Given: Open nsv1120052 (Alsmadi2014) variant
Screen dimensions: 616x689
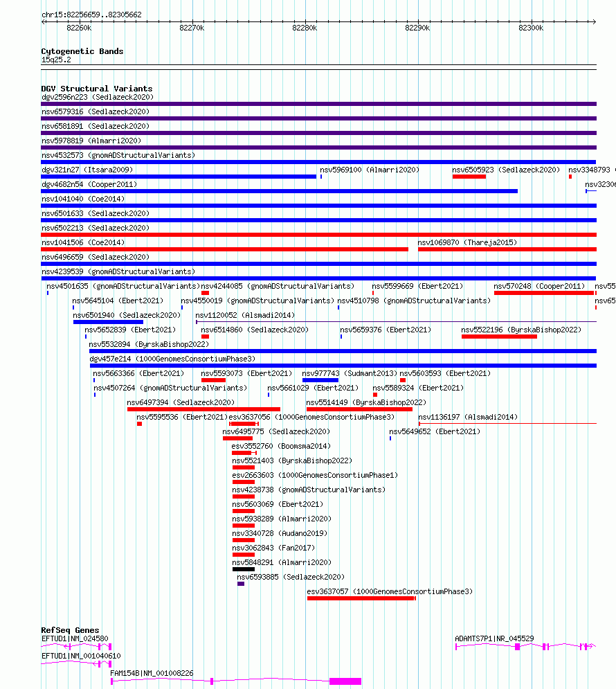Looking at the screenshot, I should pos(245,315).
